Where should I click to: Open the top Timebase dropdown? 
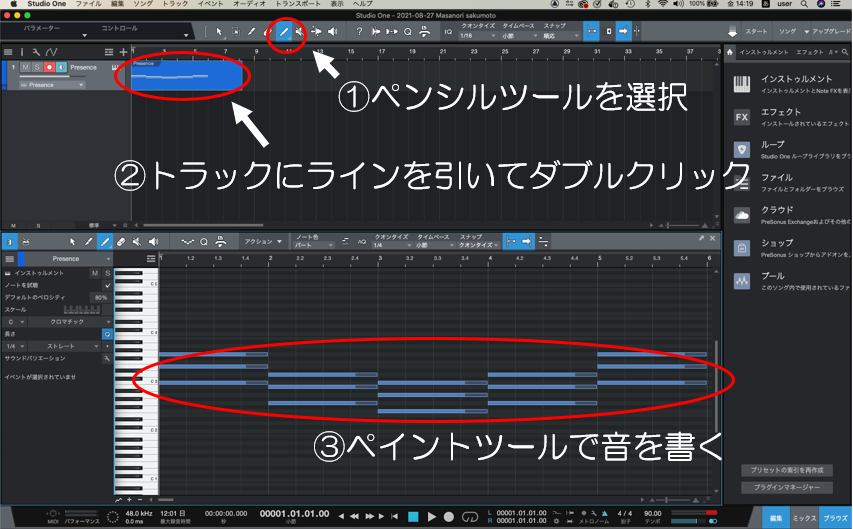point(518,36)
